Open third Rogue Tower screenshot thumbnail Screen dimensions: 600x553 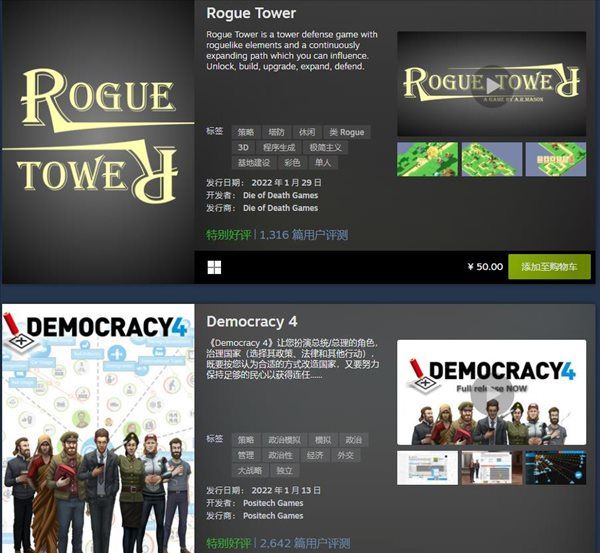tap(556, 159)
